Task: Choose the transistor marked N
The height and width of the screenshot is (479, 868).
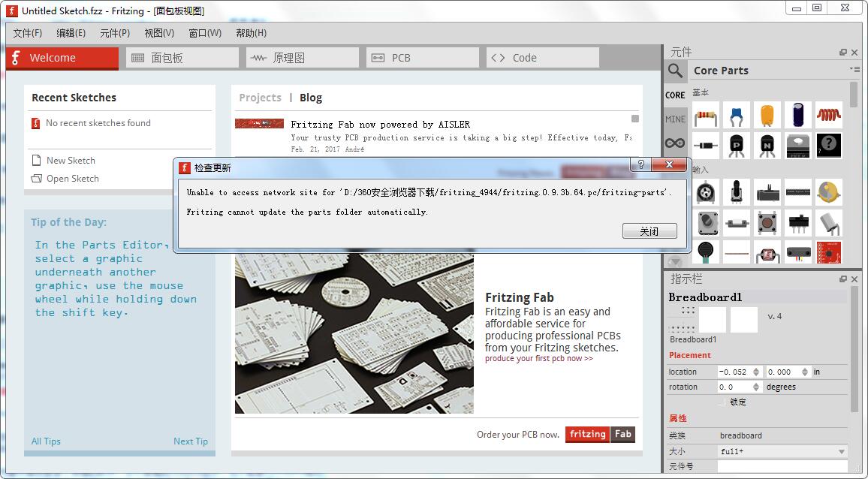Action: 767,146
